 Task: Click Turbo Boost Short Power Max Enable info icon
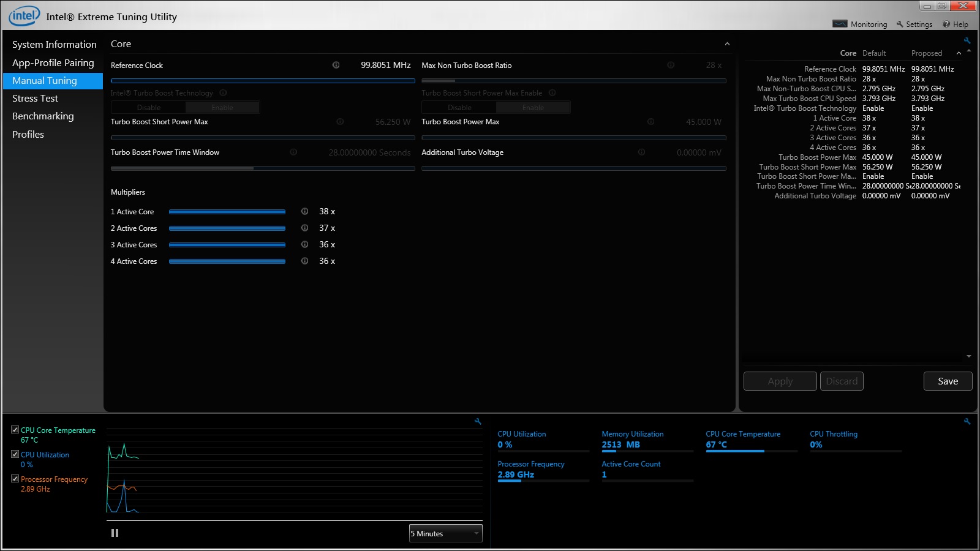552,93
